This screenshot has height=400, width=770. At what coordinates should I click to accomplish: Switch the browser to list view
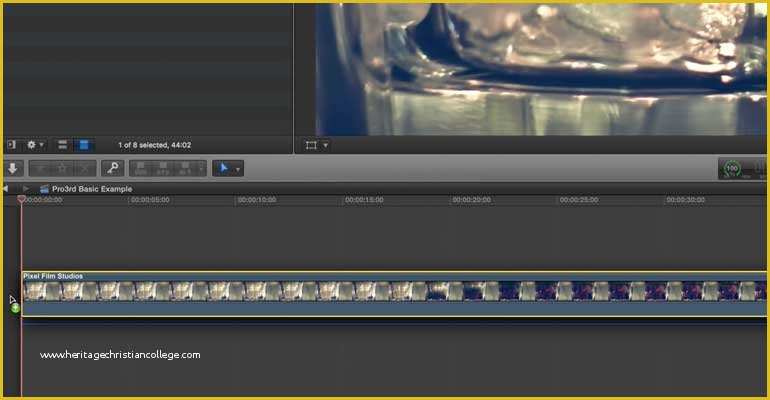tap(62, 145)
